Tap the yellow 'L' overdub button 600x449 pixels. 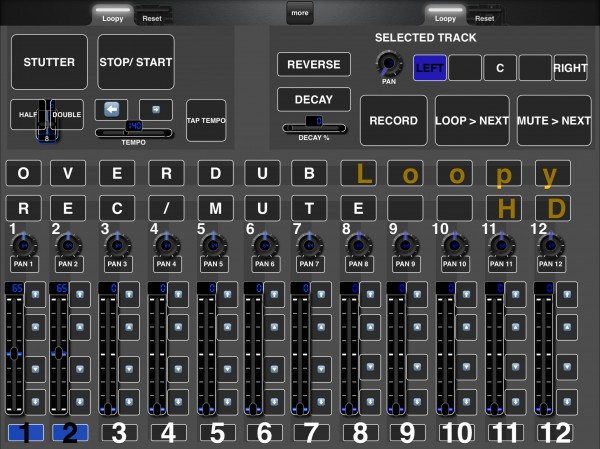pos(359,173)
